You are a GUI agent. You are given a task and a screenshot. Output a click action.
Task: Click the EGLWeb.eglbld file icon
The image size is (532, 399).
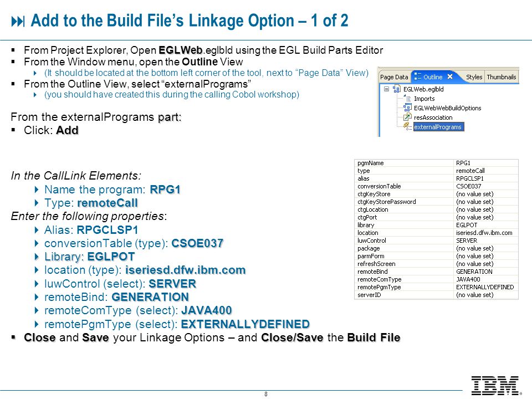point(396,89)
